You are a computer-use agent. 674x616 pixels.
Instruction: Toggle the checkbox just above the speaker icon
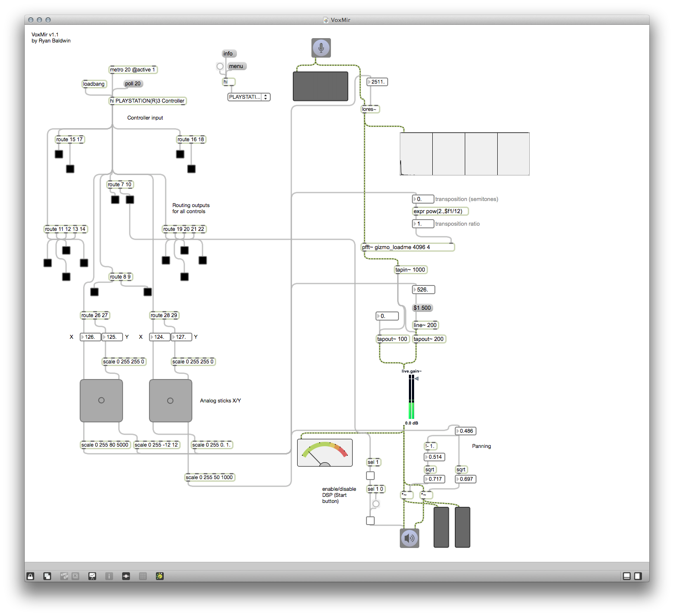tap(370, 521)
